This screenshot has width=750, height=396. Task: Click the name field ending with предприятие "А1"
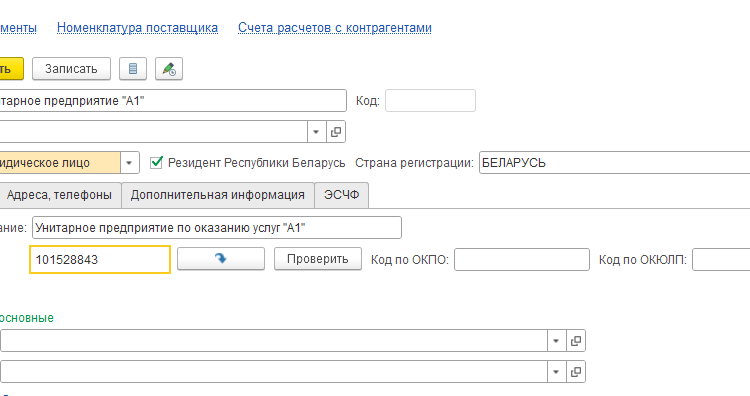coord(173,100)
